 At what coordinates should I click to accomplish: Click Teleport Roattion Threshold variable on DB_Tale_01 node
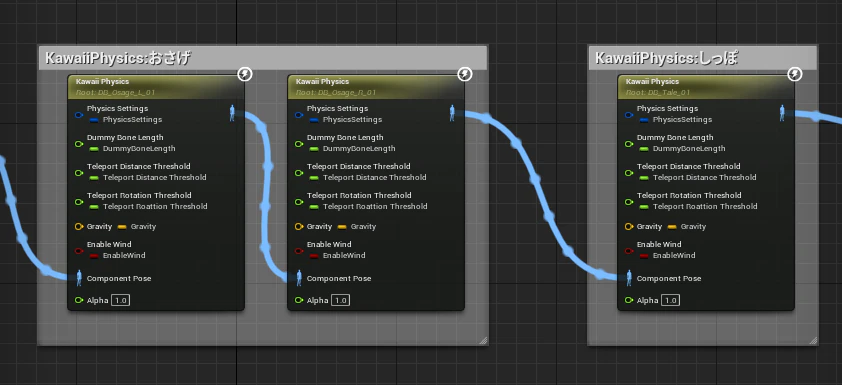[698, 207]
